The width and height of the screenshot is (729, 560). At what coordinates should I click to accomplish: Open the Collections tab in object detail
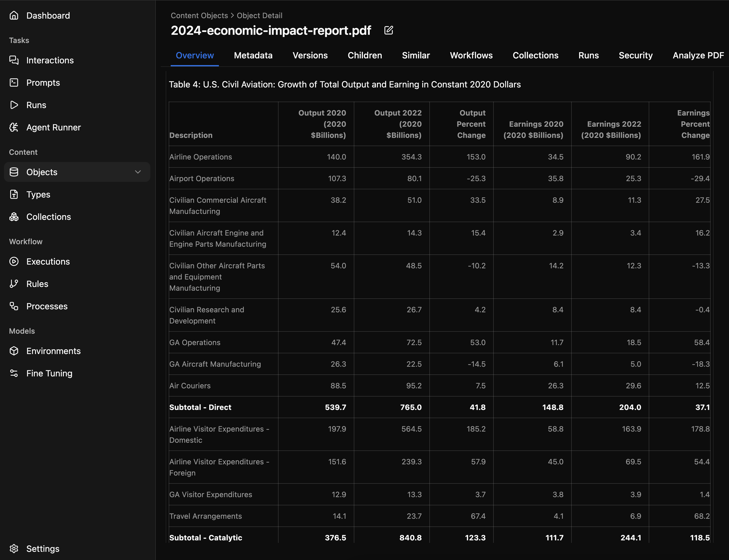click(535, 55)
